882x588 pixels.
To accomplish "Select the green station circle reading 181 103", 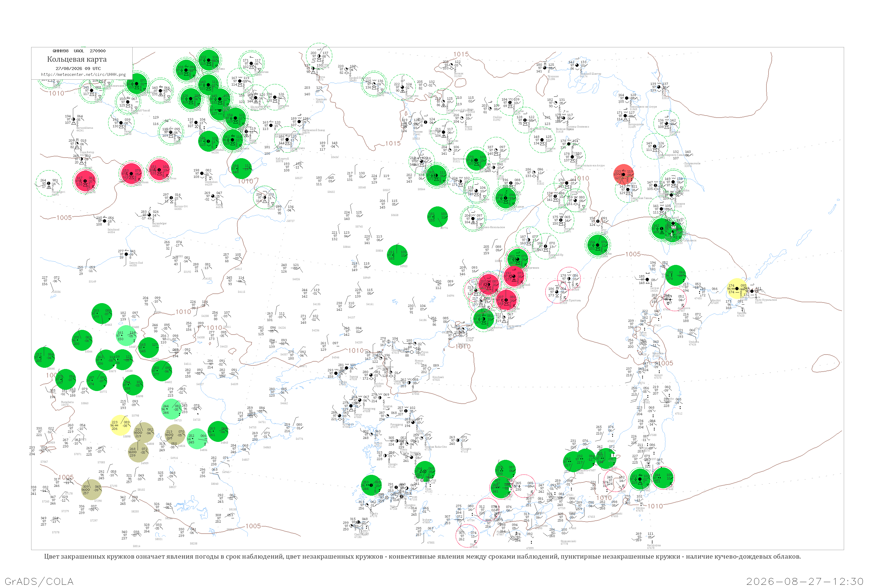I will (x=437, y=217).
